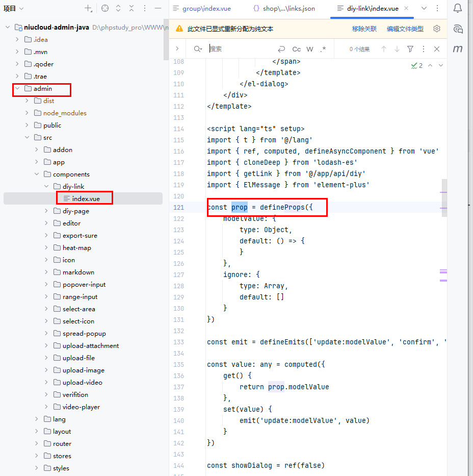Click Collapse All in project panel
This screenshot has width=473, height=476.
pyautogui.click(x=132, y=9)
